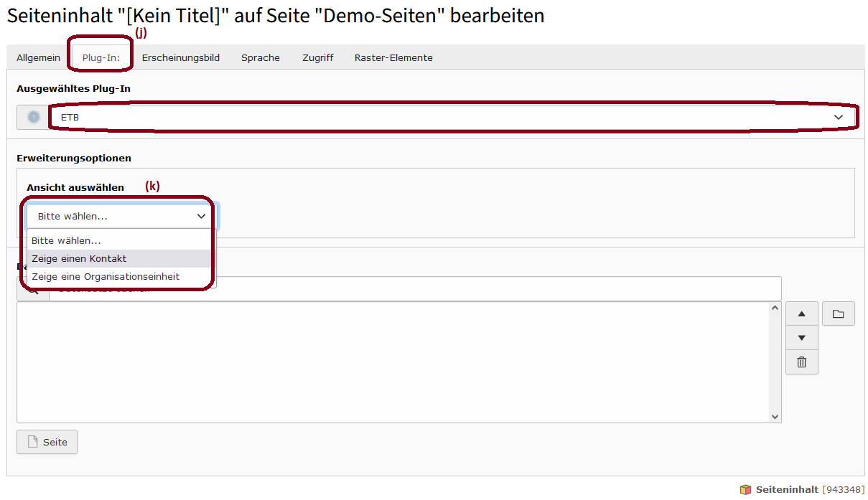Click the Seite button
Image resolution: width=868 pixels, height=500 pixels.
point(47,442)
